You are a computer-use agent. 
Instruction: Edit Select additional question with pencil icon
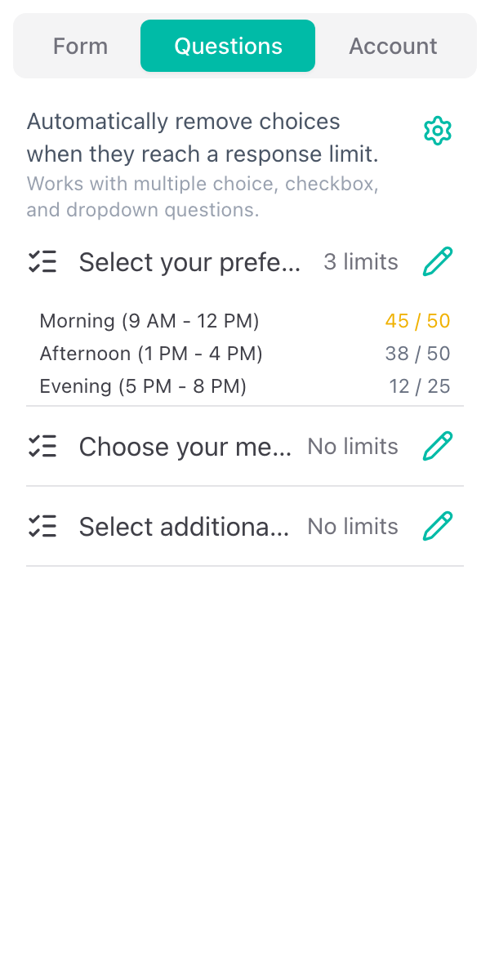point(438,526)
